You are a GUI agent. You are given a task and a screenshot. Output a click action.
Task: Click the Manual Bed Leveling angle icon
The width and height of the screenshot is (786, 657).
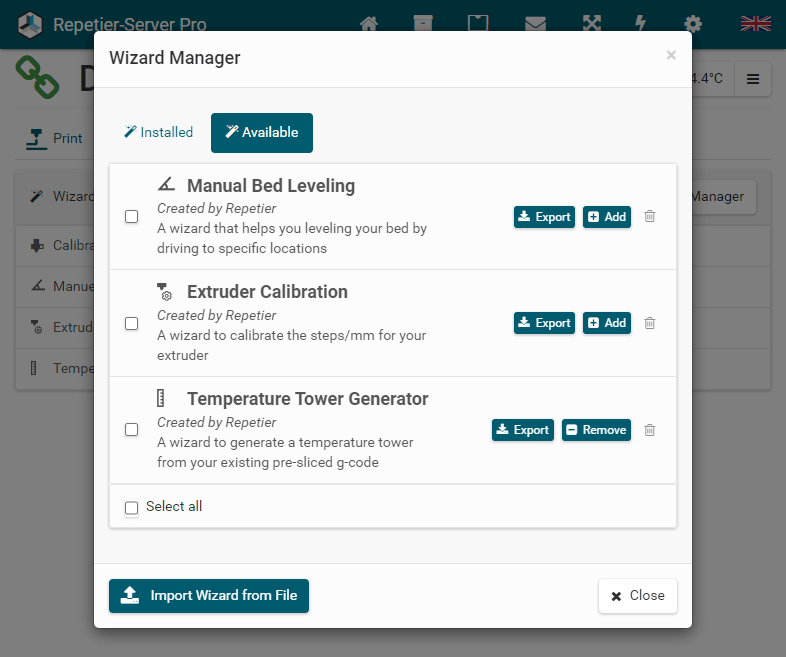pos(166,184)
